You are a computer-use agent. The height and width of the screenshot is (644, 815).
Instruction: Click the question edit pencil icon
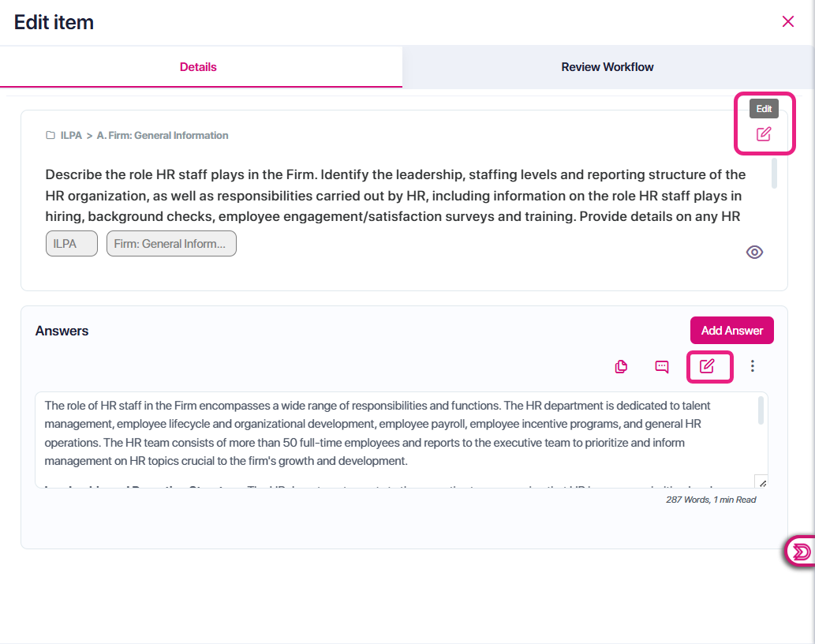coord(764,134)
